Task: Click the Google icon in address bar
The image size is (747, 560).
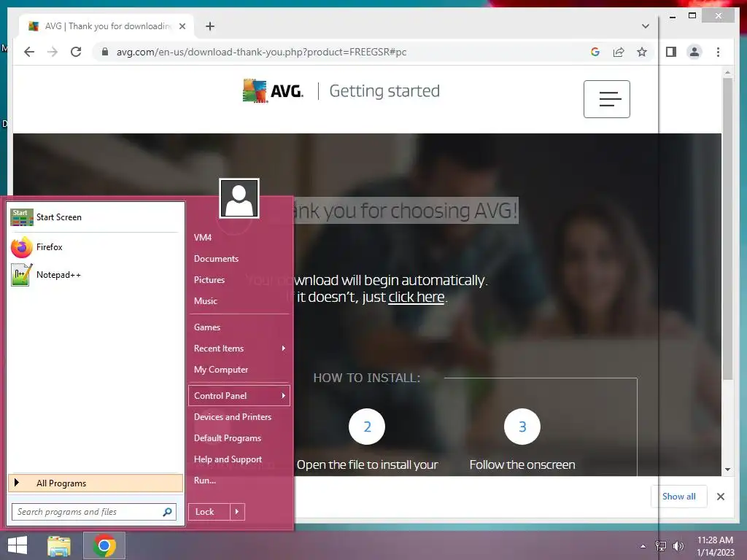Action: (x=595, y=52)
